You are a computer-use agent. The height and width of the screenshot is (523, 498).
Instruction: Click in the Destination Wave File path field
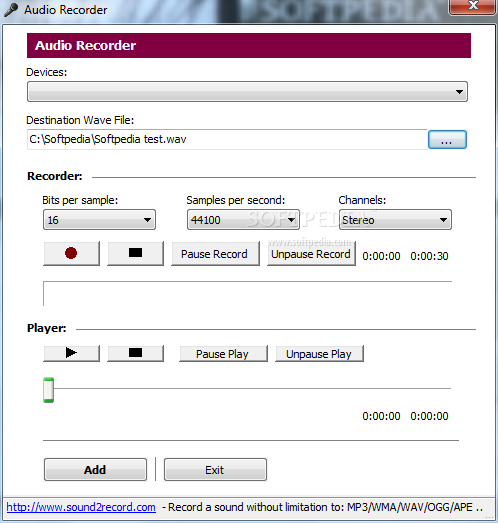tap(227, 139)
